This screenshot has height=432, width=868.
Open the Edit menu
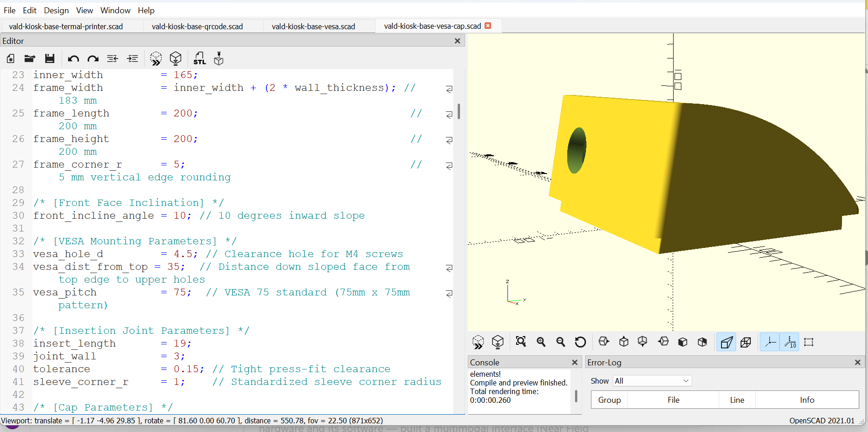click(x=30, y=10)
